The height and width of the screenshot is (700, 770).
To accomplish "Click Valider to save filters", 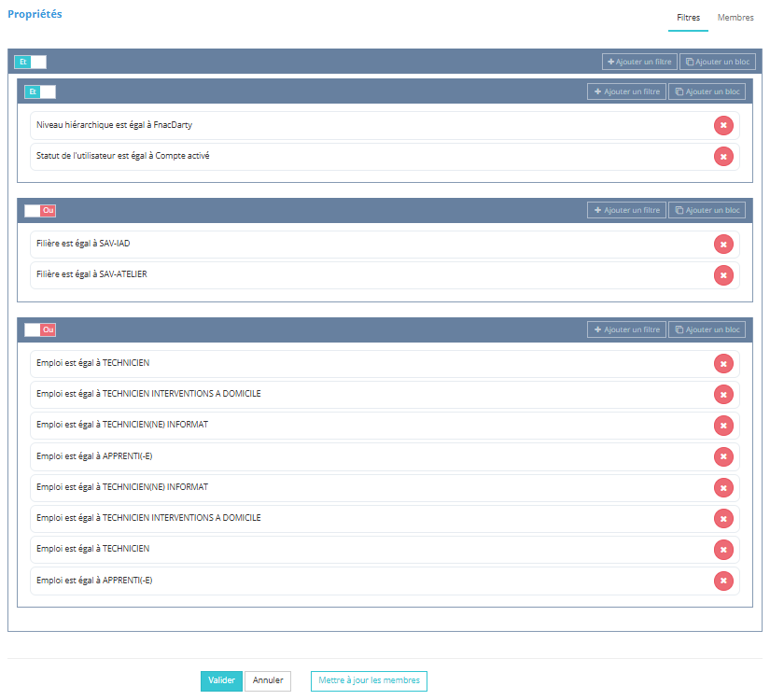I will tap(221, 680).
